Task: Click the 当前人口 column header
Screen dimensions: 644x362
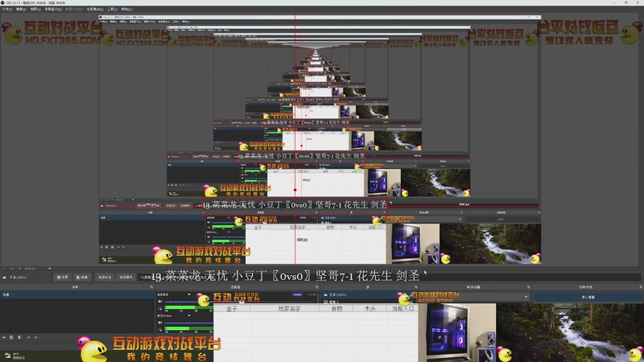Action: click(x=403, y=309)
